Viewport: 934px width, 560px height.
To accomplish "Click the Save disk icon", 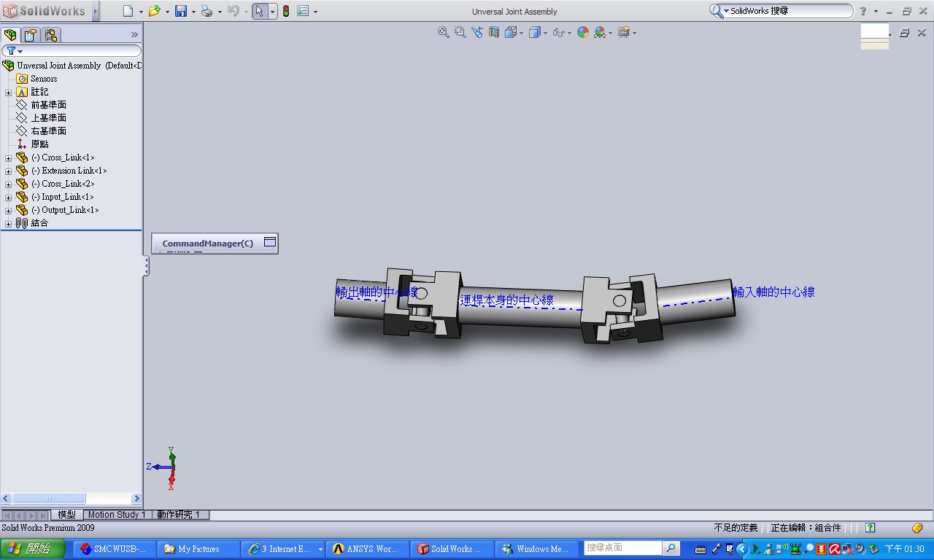I will [181, 11].
